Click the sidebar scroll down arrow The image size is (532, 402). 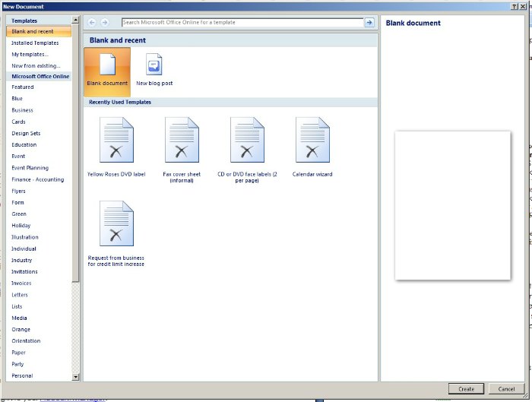[x=76, y=377]
